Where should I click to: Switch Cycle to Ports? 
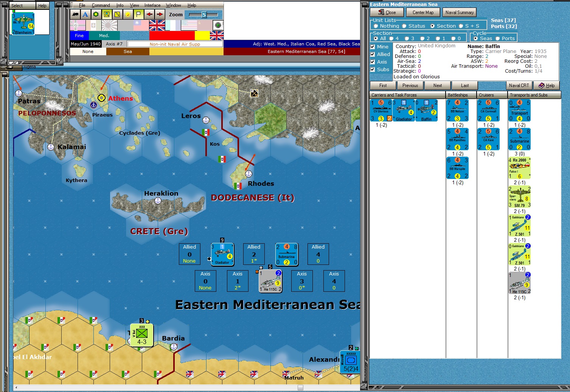pyautogui.click(x=505, y=38)
